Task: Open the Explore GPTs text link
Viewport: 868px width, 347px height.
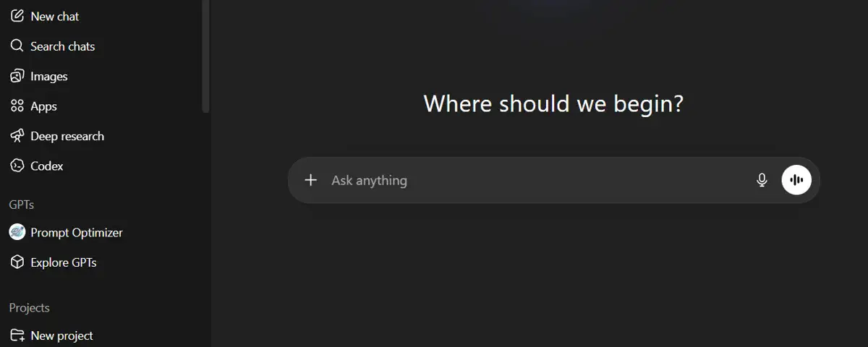Action: (x=64, y=262)
